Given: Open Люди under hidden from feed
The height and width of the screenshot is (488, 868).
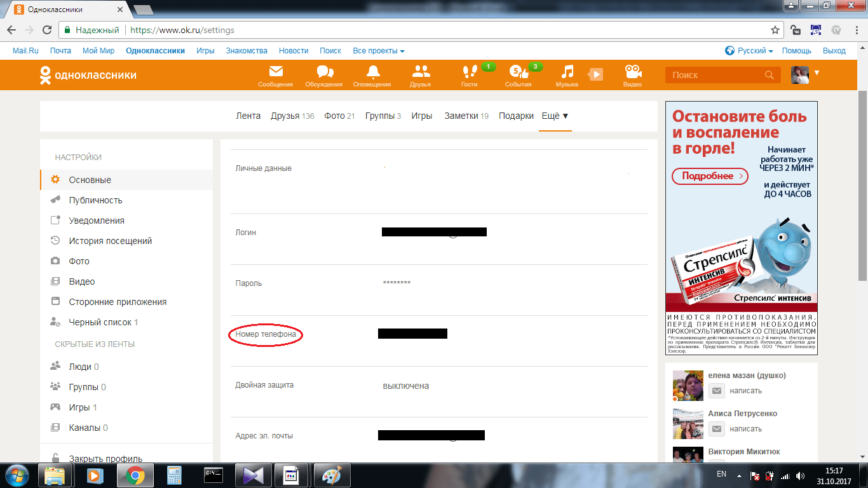Looking at the screenshot, I should [126, 367].
